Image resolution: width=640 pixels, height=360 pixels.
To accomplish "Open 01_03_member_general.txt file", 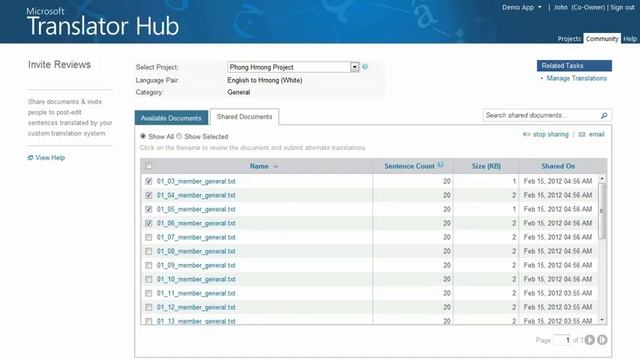I will pyautogui.click(x=196, y=181).
